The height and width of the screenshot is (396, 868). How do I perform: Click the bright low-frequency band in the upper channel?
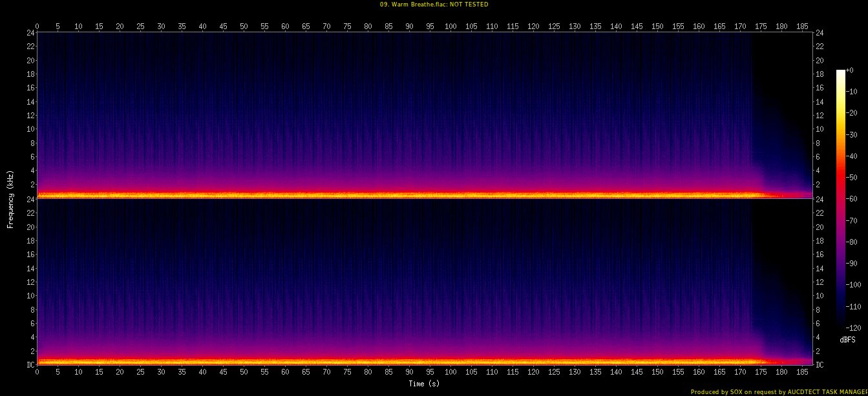[x=388, y=194]
